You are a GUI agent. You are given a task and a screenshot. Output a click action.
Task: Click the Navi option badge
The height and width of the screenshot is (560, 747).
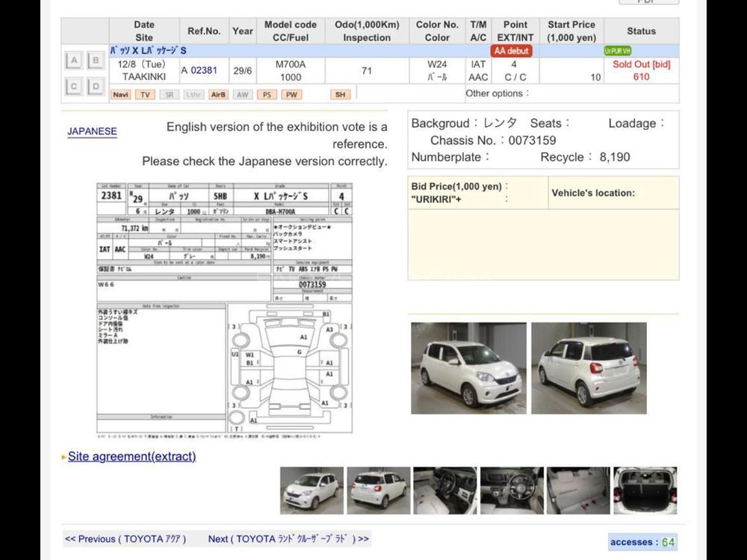(x=120, y=95)
